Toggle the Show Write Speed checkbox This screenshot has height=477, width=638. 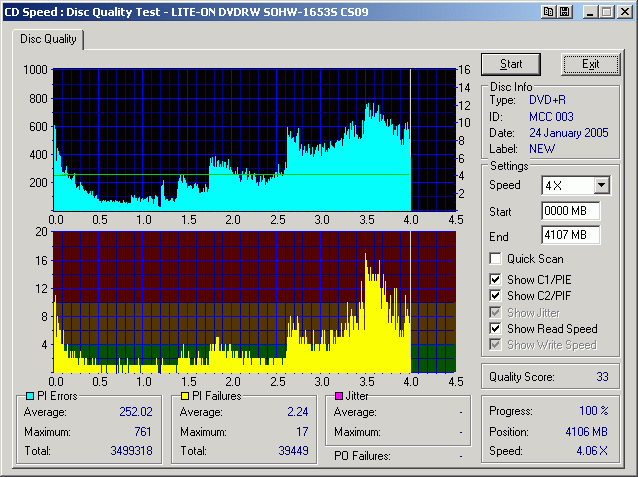[x=495, y=345]
